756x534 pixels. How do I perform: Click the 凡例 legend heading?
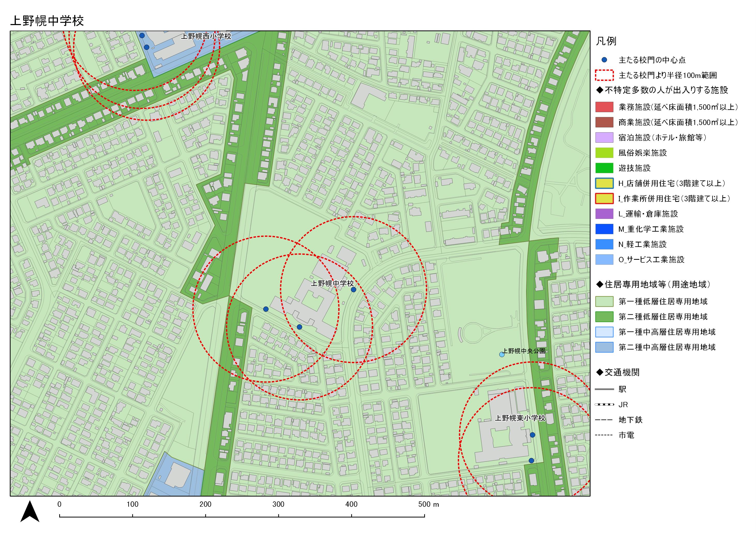tap(606, 41)
